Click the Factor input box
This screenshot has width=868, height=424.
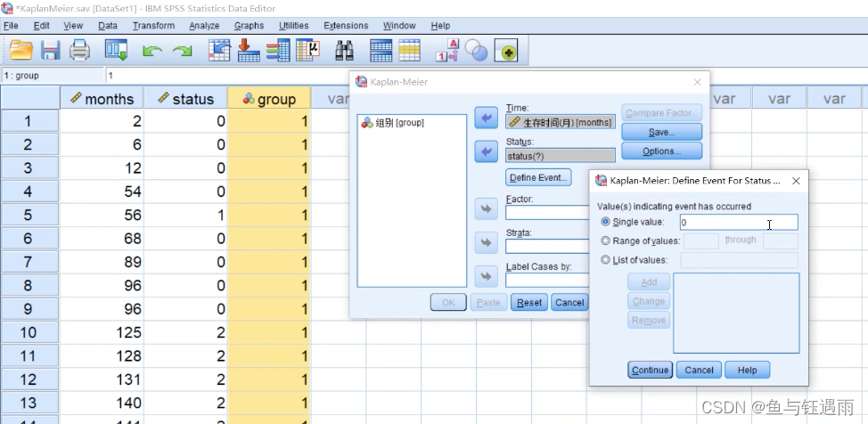click(547, 213)
